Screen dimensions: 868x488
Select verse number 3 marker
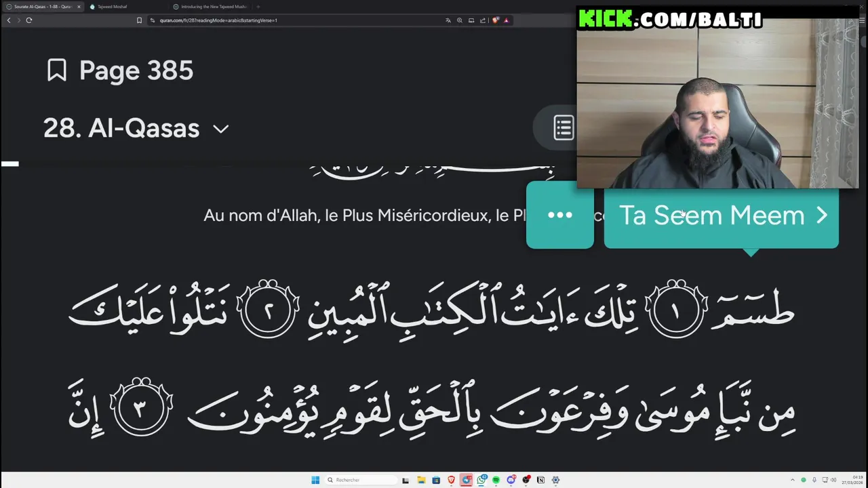tap(141, 409)
